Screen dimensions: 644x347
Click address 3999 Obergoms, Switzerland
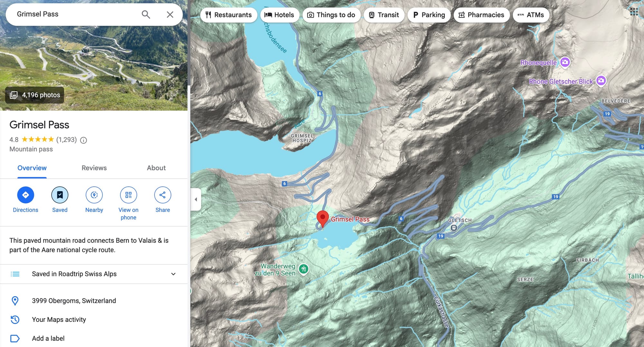click(x=74, y=301)
